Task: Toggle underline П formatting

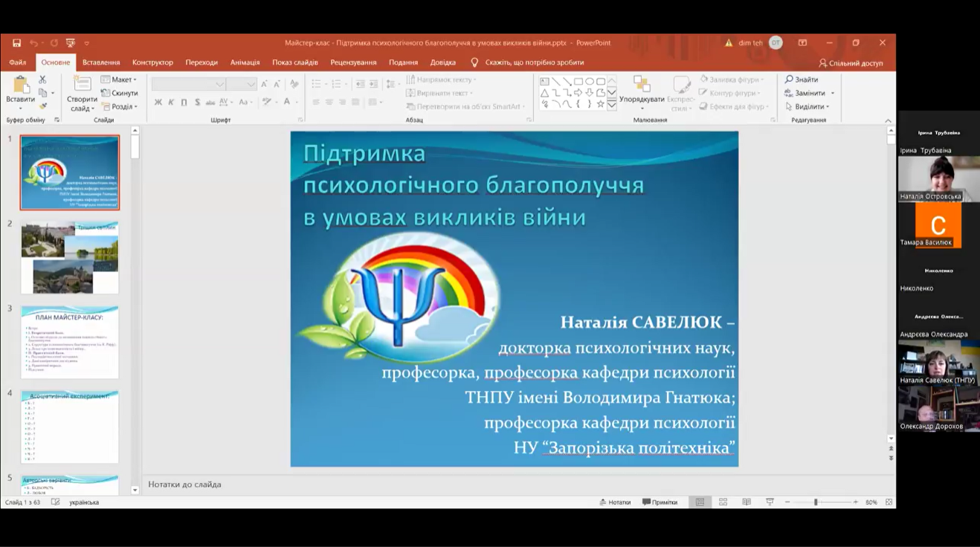Action: tap(184, 103)
